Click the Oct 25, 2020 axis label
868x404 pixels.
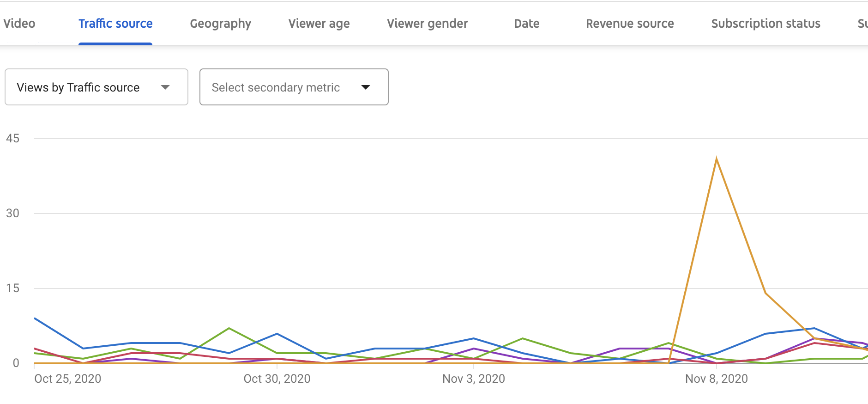[x=68, y=379]
